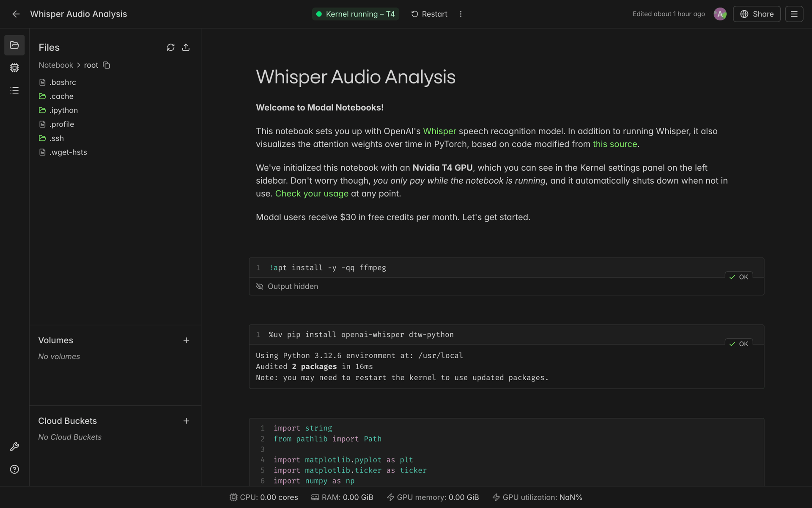812x508 pixels.
Task: Open the .wget-hsts file
Action: pyautogui.click(x=63, y=152)
